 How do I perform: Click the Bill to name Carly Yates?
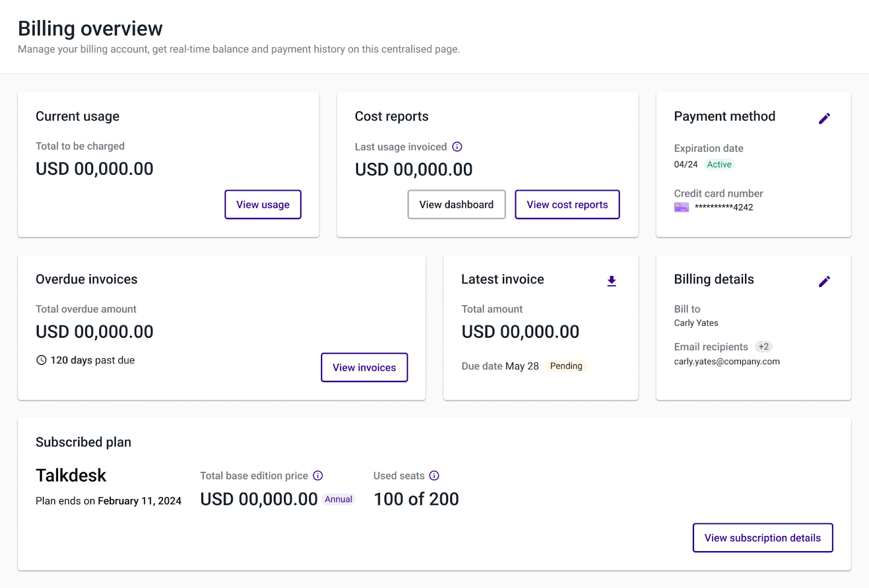click(696, 323)
